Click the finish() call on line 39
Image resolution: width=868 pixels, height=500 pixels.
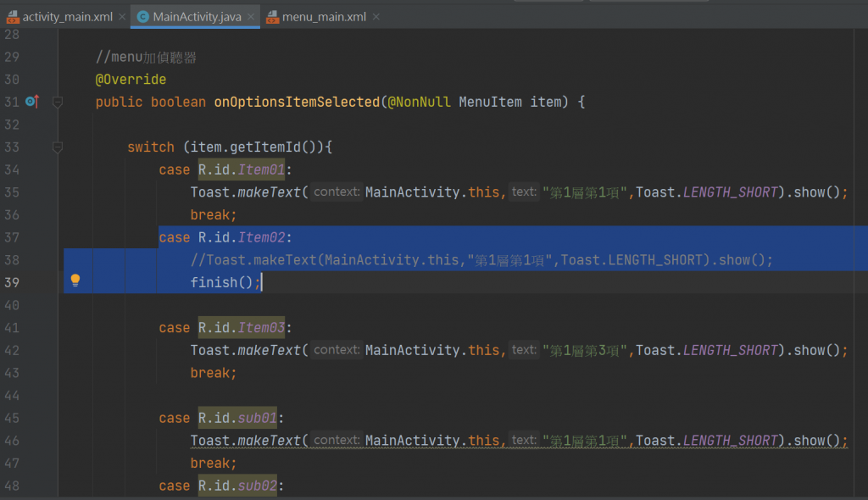coord(225,282)
